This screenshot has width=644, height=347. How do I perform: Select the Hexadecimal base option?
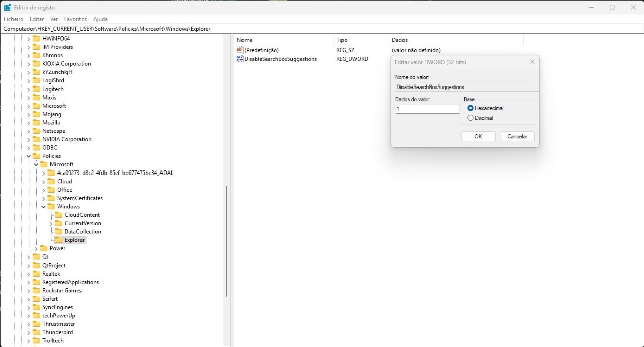pyautogui.click(x=470, y=108)
